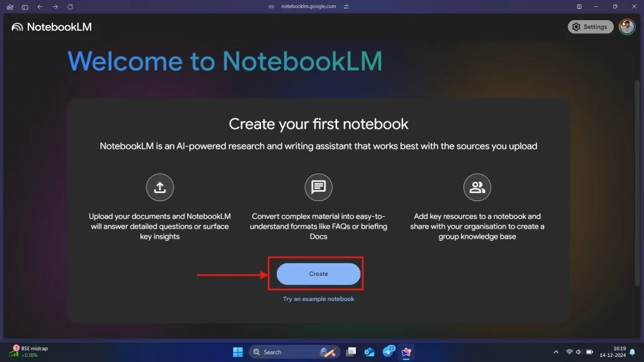Click the Create notebook button
This screenshot has height=362, width=644.
tap(318, 274)
